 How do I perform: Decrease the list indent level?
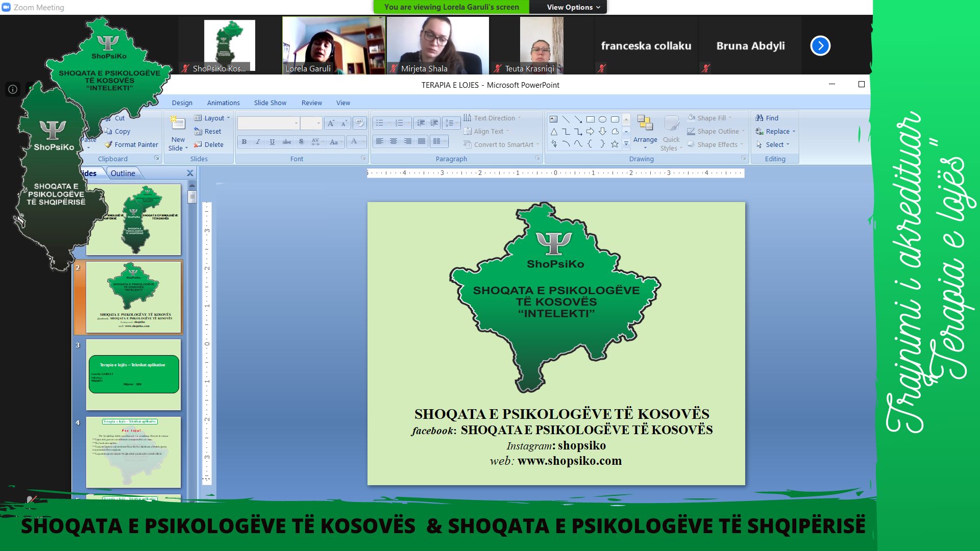coord(421,123)
